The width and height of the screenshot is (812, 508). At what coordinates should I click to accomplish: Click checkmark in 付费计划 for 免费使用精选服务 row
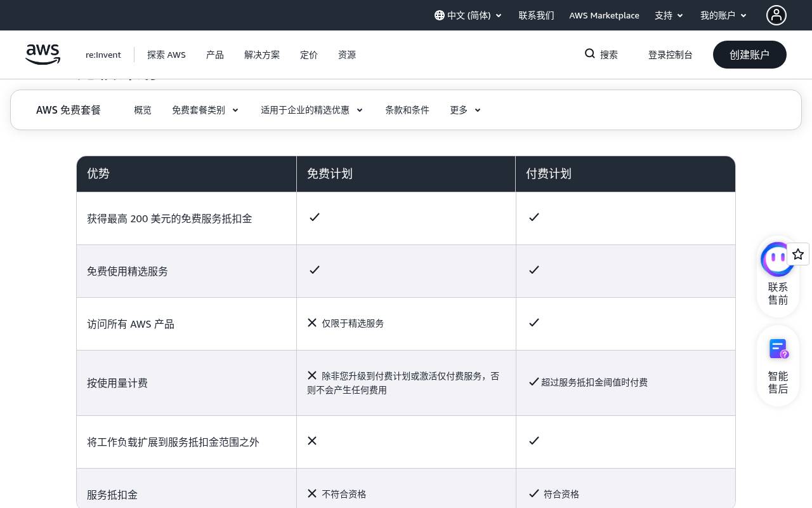(x=534, y=270)
